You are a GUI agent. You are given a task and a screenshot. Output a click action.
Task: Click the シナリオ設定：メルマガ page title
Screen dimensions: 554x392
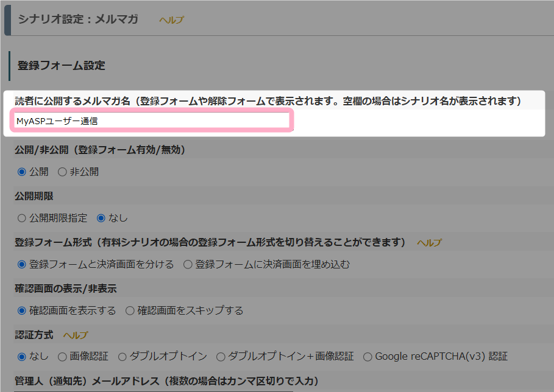click(x=78, y=19)
